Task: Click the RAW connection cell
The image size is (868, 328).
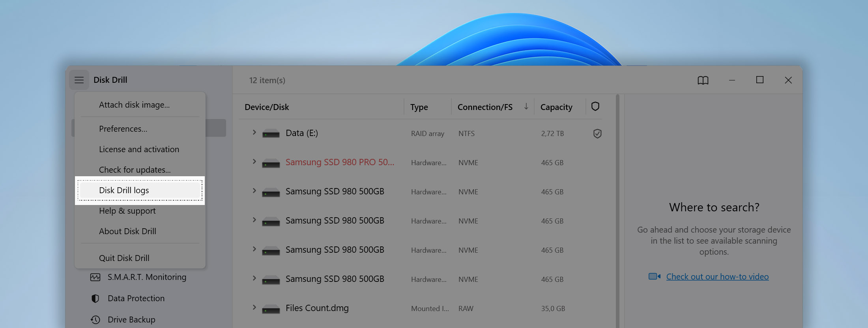Action: (x=466, y=309)
